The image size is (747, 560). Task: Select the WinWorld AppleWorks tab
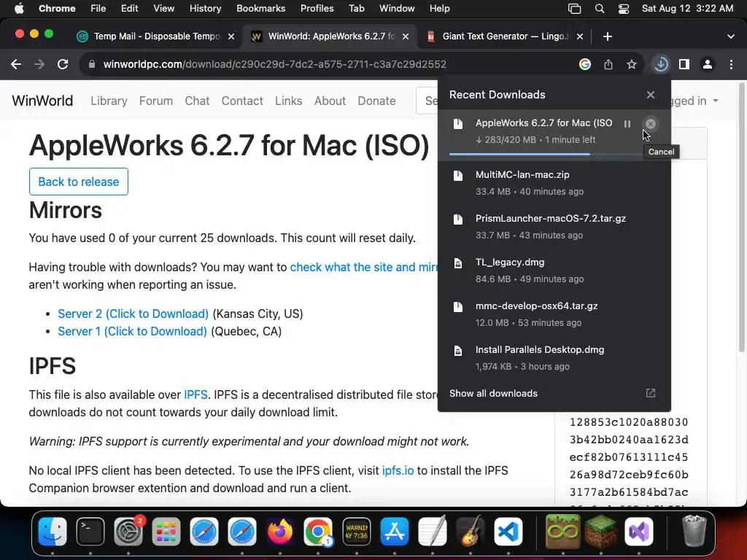click(330, 36)
